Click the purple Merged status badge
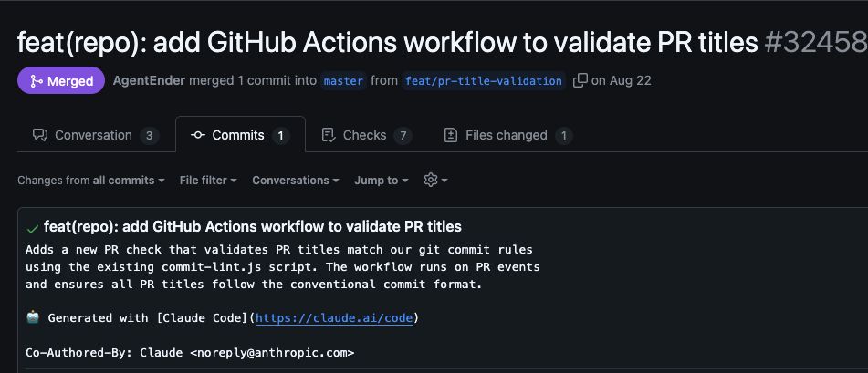The width and height of the screenshot is (868, 373). 60,80
